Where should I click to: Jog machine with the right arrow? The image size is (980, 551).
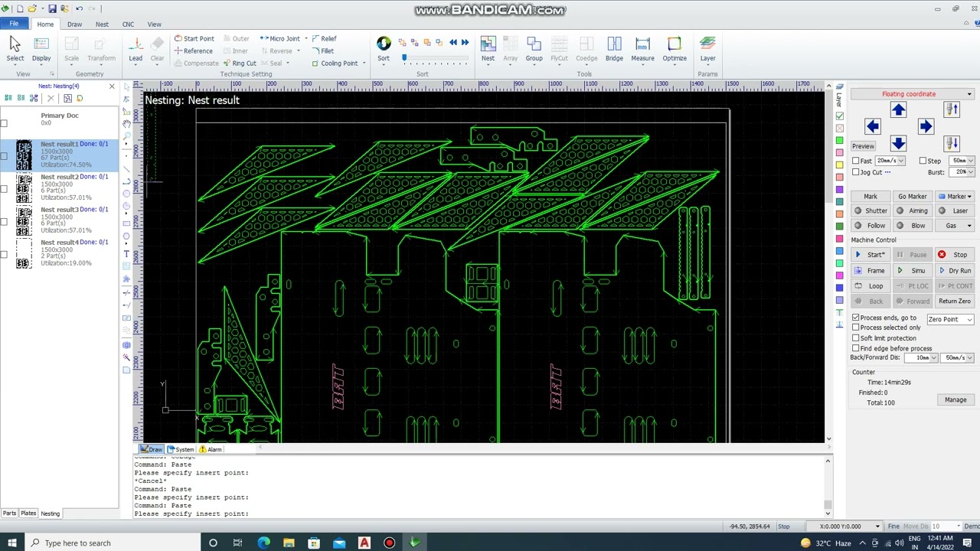point(925,126)
